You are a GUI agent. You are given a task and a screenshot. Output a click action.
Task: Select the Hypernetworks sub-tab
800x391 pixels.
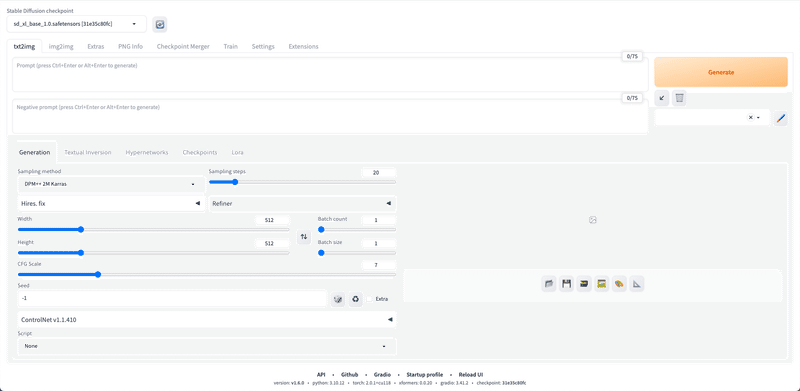pyautogui.click(x=147, y=153)
